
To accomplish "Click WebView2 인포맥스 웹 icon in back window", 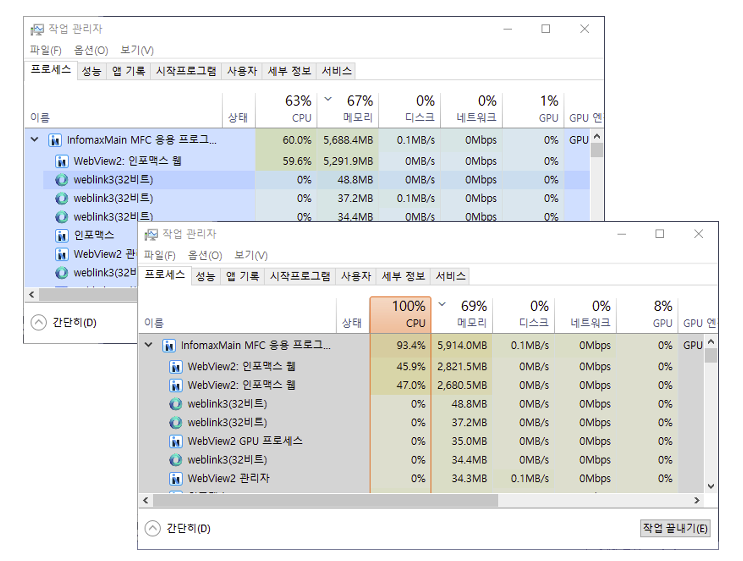I will point(62,162).
